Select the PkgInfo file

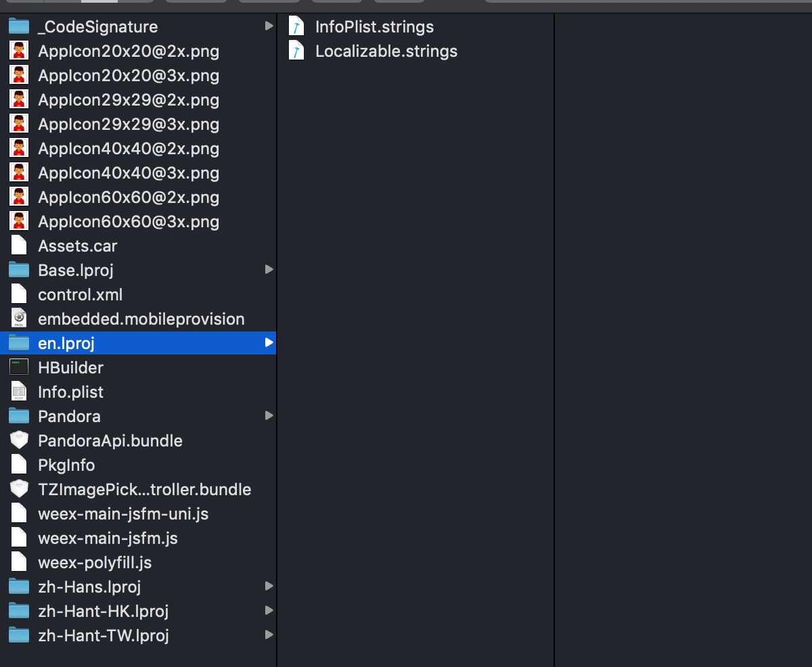point(66,465)
